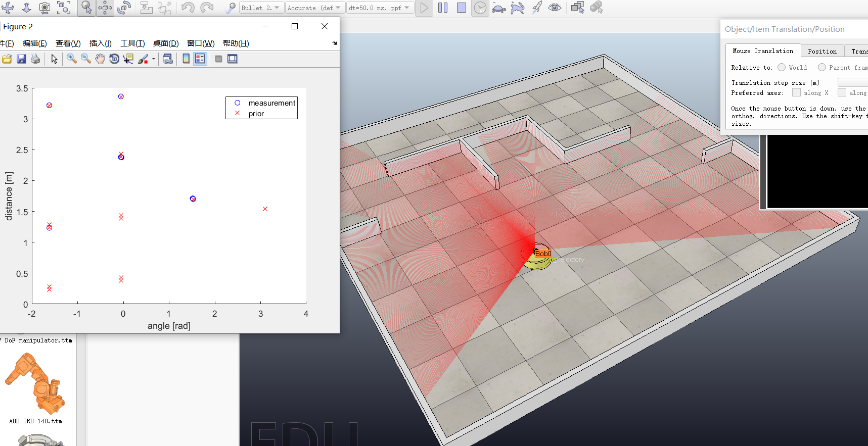Select the brush data tool in Figure 2
This screenshot has height=446, width=868.
click(x=143, y=59)
